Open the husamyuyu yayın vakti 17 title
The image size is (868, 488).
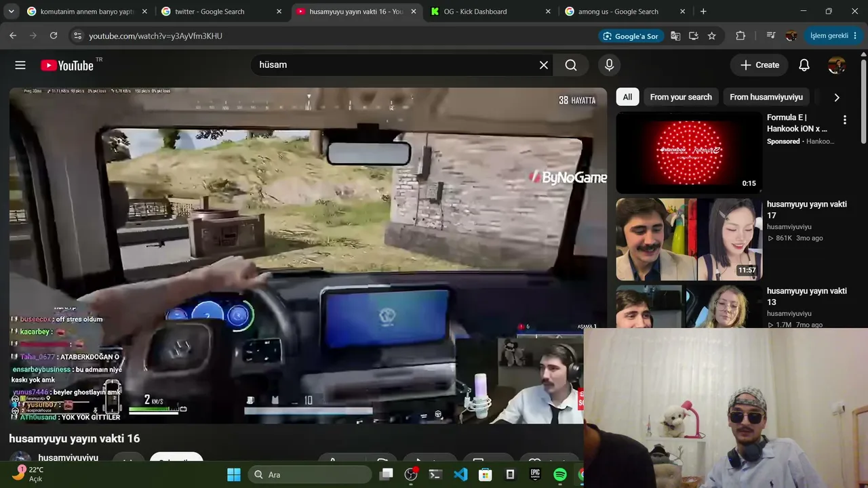807,209
